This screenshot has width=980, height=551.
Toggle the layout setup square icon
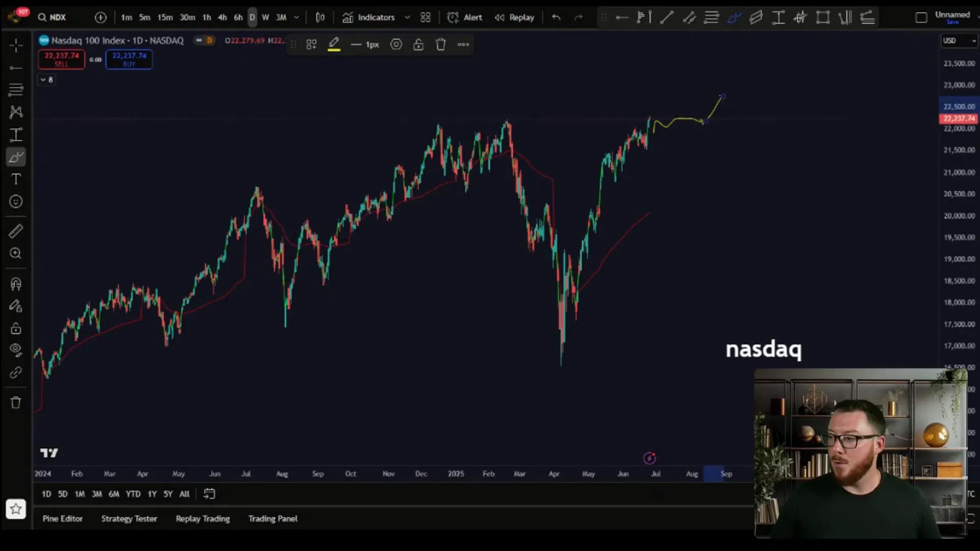click(x=921, y=17)
